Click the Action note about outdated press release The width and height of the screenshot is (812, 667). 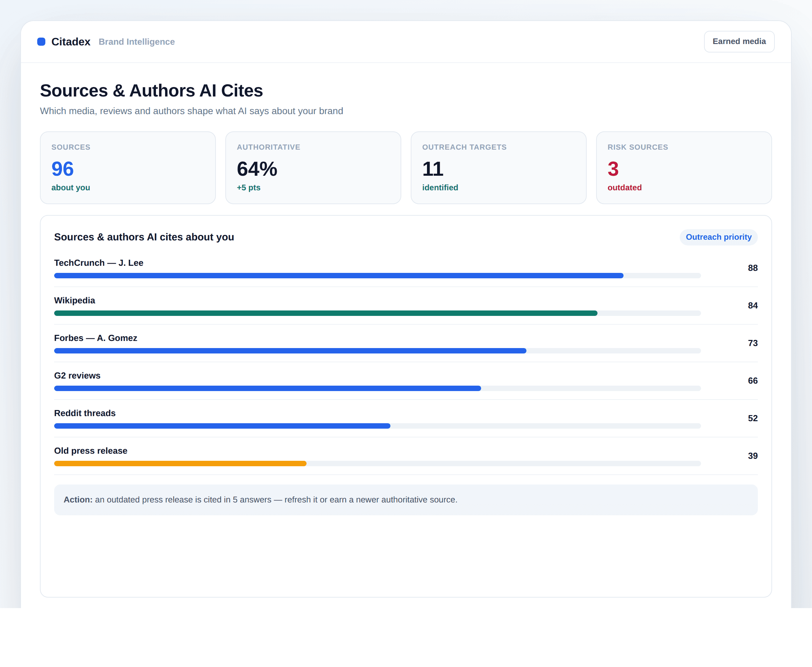tap(406, 500)
